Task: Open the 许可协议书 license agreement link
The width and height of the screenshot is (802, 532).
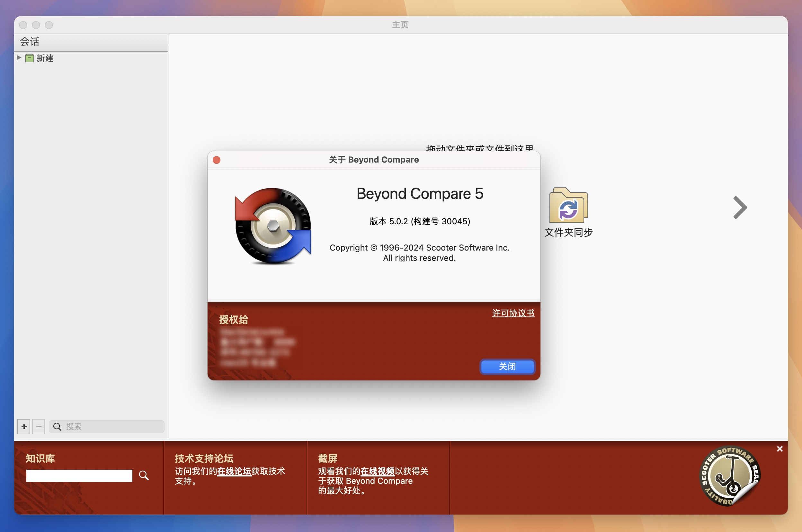Action: coord(513,313)
